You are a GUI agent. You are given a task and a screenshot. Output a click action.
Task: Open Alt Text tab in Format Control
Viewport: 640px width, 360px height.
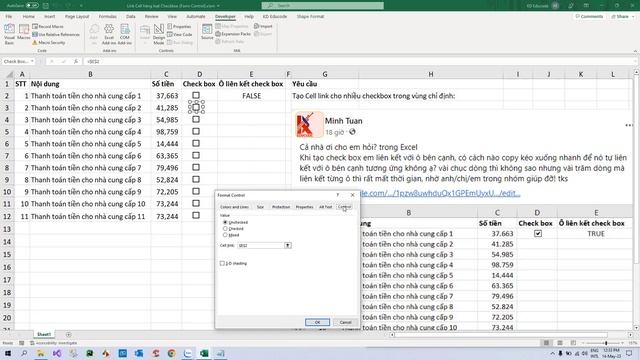pyautogui.click(x=325, y=207)
